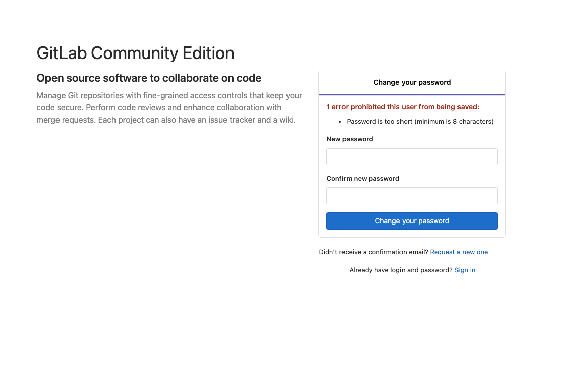
Task: Open the Request a new one link
Action: [459, 252]
